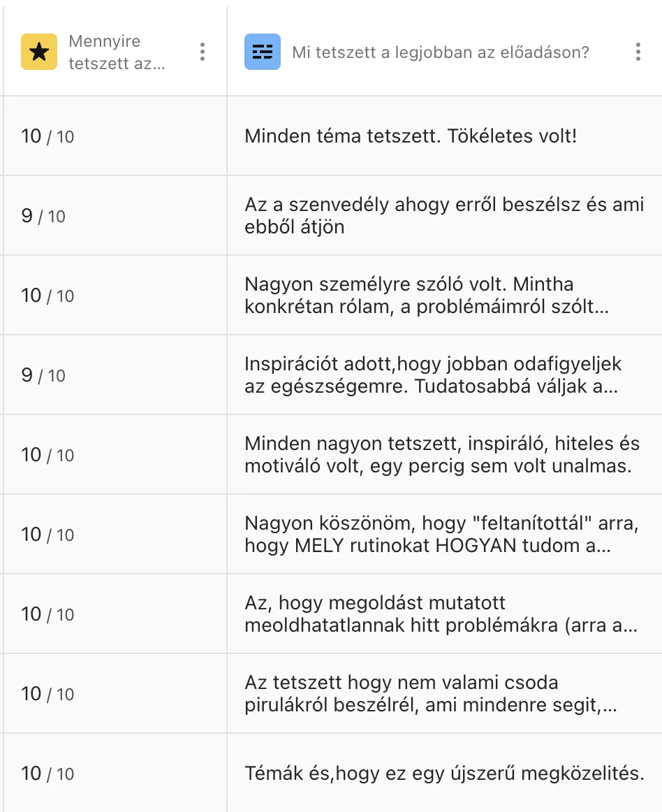Select the 9 / 10 rating next to 'Az a szenvedély'
Image resolution: width=662 pixels, height=812 pixels.
pos(43,216)
